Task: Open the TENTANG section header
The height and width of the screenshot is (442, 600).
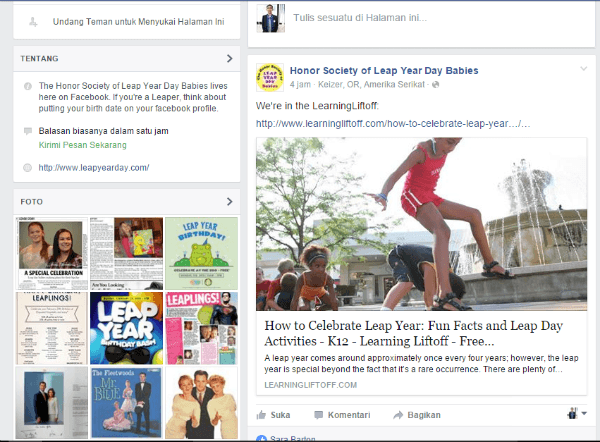Action: [x=127, y=59]
